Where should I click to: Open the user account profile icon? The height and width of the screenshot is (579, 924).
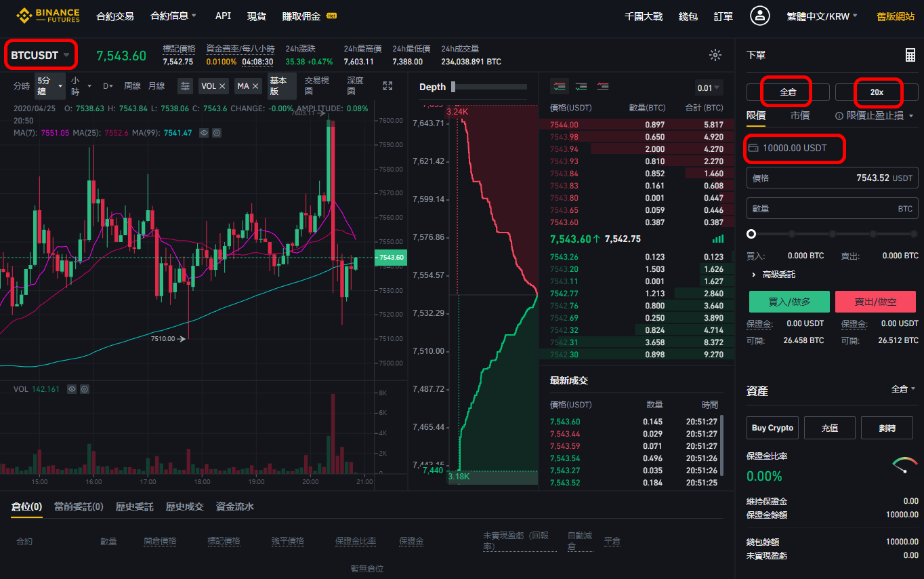[x=760, y=16]
